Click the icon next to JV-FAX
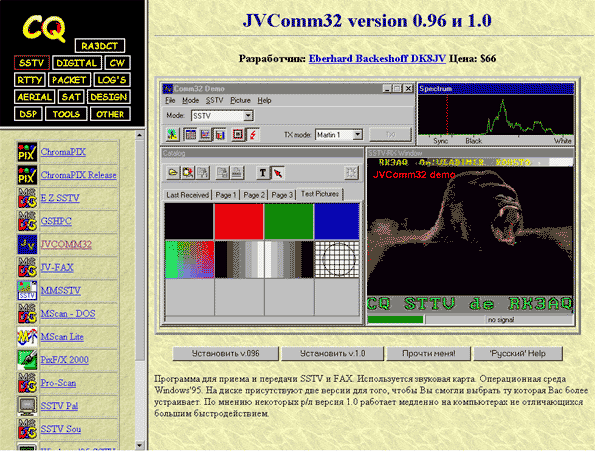Screen dimensions: 595x451 27,268
